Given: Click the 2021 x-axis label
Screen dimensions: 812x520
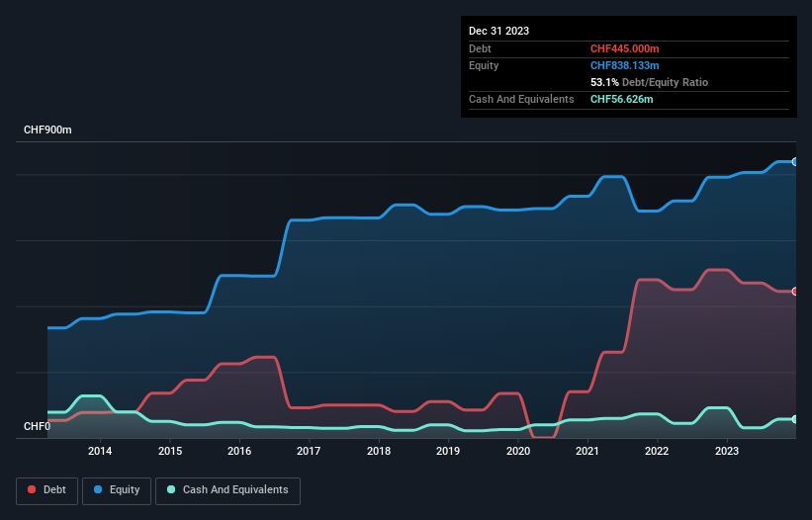Looking at the screenshot, I should click(587, 451).
